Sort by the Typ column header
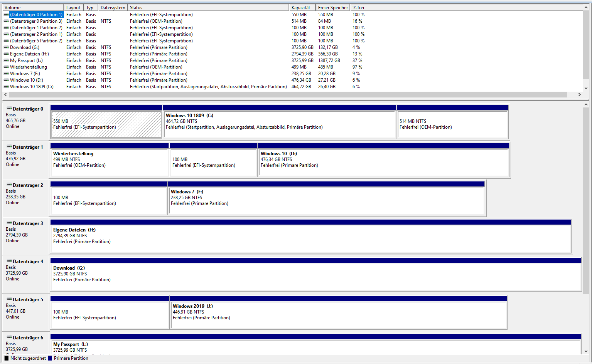Screen dimensions: 592x364 pos(91,7)
